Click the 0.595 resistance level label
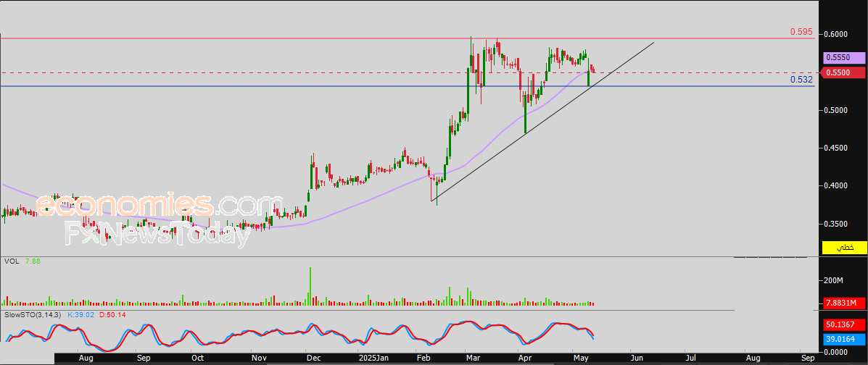 coord(801,32)
